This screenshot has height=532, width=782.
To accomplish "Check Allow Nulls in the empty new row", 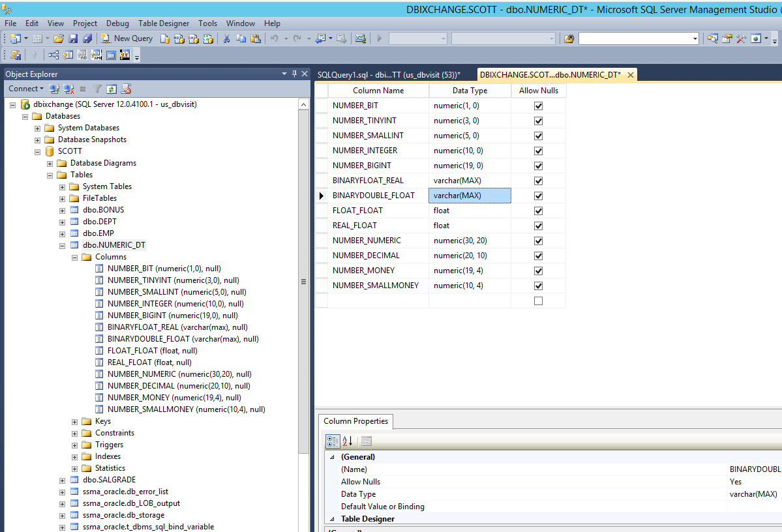I will click(538, 301).
